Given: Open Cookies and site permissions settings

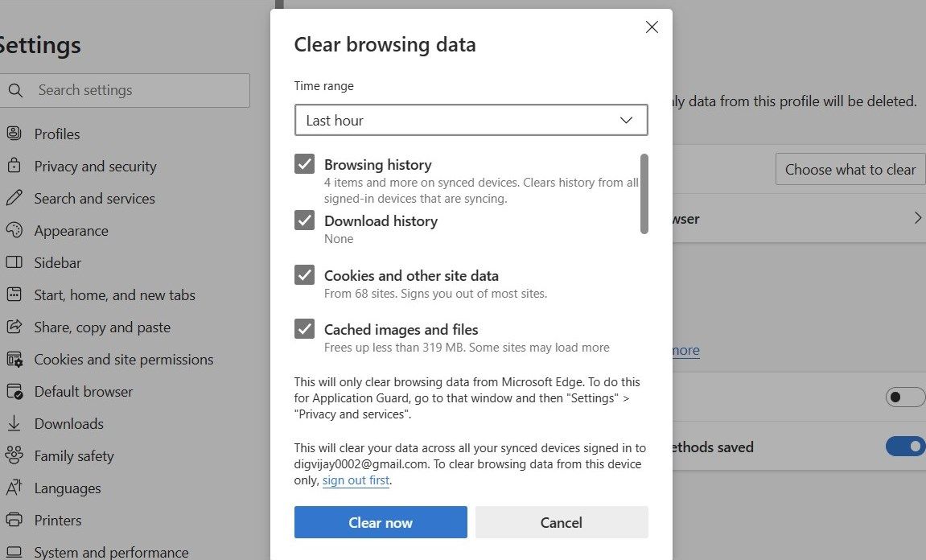Looking at the screenshot, I should point(123,359).
